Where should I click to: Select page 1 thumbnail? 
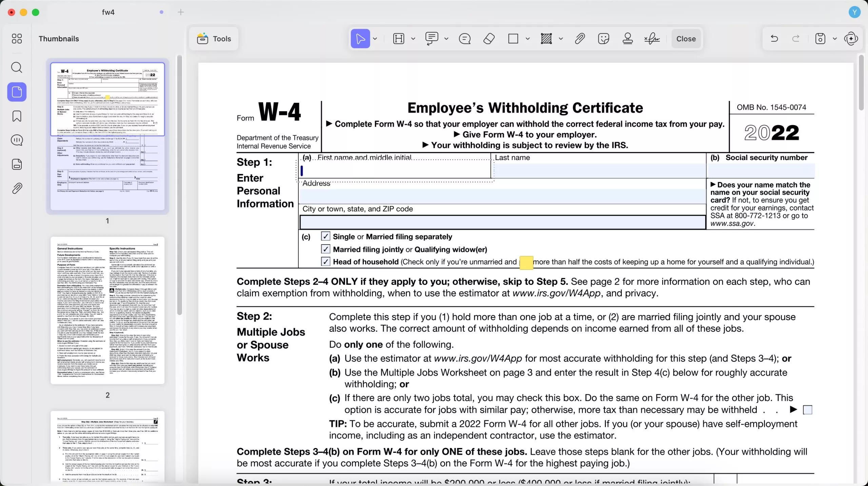click(107, 136)
